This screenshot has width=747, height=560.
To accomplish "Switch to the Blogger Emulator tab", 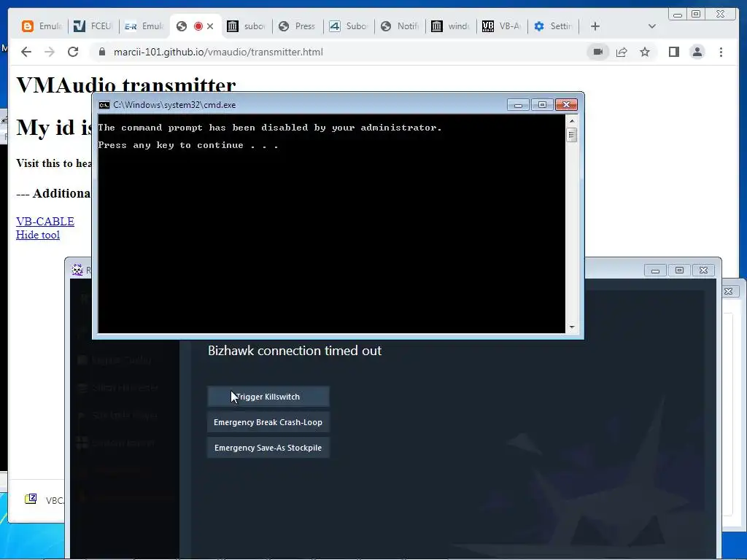I will (x=42, y=26).
